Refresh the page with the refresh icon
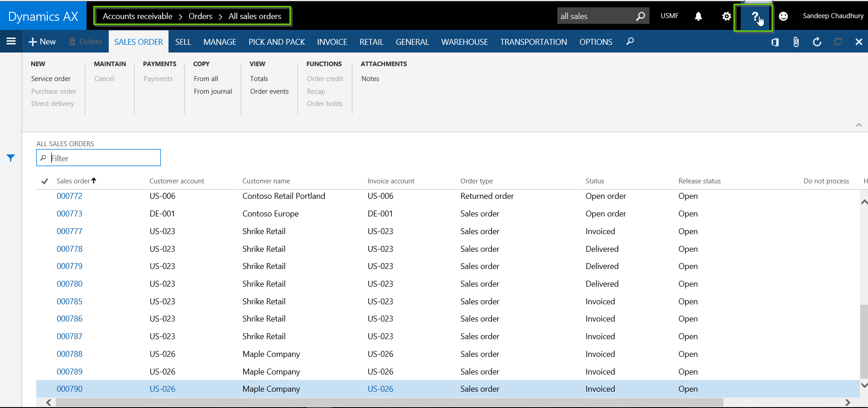Viewport: 868px width, 408px height. click(x=817, y=42)
